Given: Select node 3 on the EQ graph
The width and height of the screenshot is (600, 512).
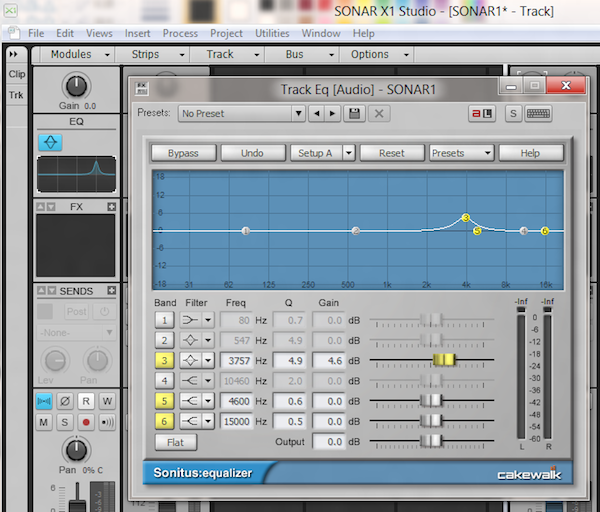Looking at the screenshot, I should coord(466,218).
